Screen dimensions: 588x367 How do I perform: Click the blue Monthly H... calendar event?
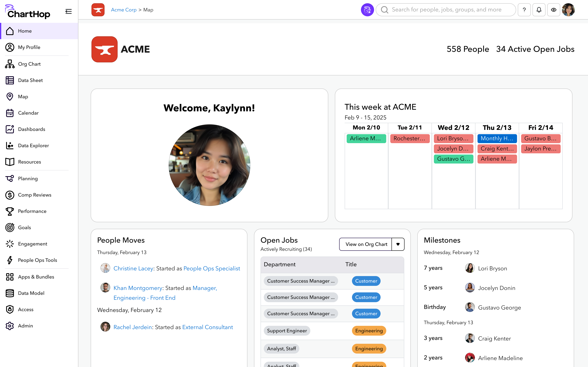tap(497, 138)
